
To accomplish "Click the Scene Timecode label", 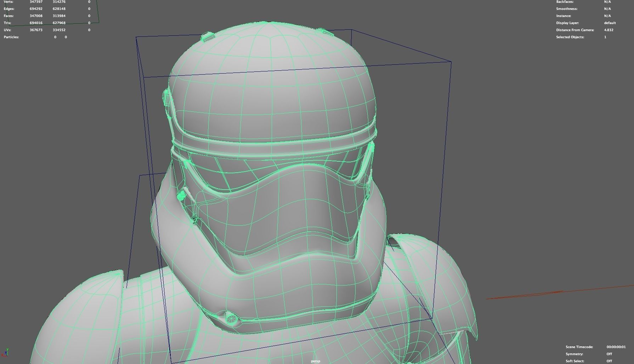I will [x=579, y=347].
